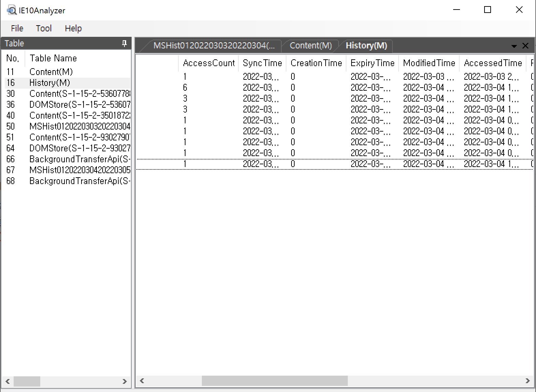Switch to the MSHist012022030320220304 tab
This screenshot has height=392, width=536.
[x=213, y=46]
